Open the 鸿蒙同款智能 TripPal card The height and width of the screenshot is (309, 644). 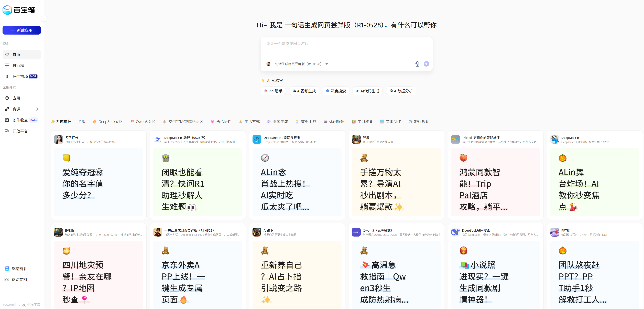pyautogui.click(x=496, y=182)
